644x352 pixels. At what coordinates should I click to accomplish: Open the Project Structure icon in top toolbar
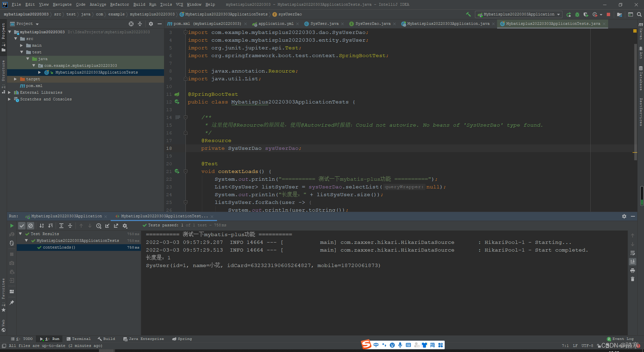point(620,14)
